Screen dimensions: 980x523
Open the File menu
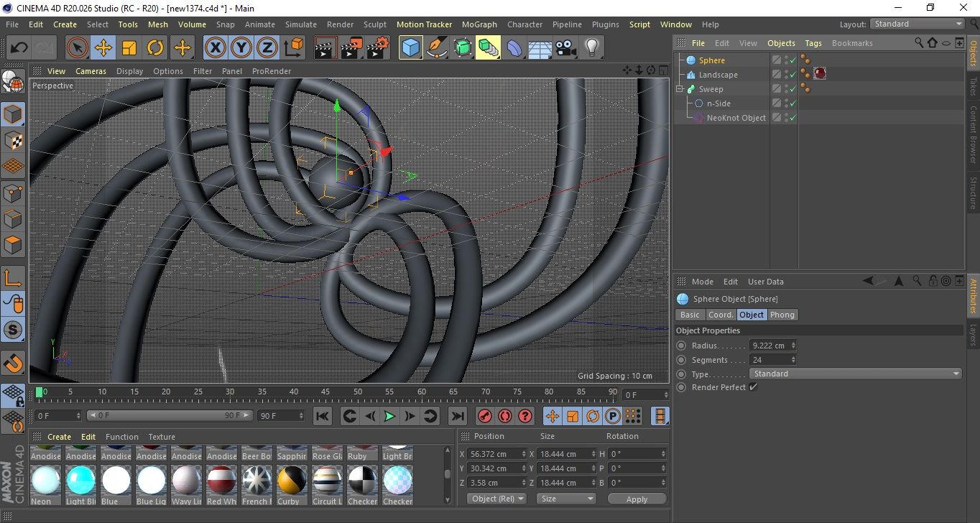click(12, 24)
